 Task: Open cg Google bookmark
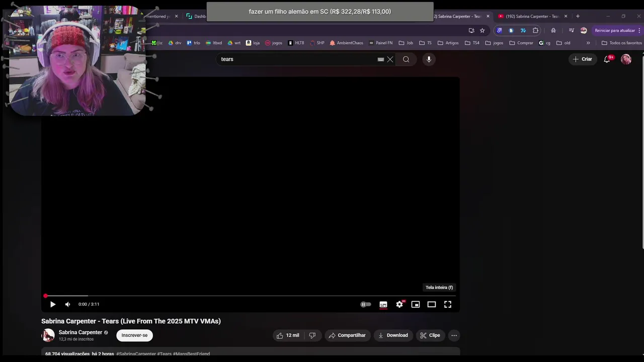[544, 43]
